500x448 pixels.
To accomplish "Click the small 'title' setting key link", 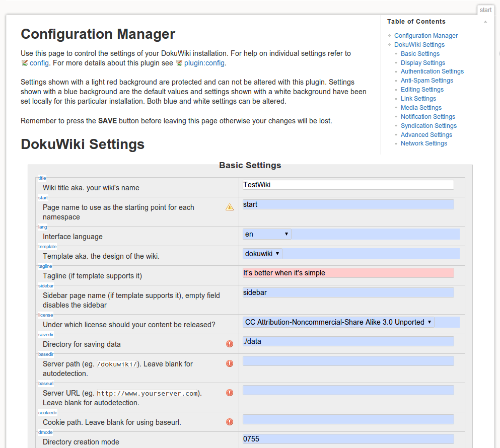I will pyautogui.click(x=42, y=178).
